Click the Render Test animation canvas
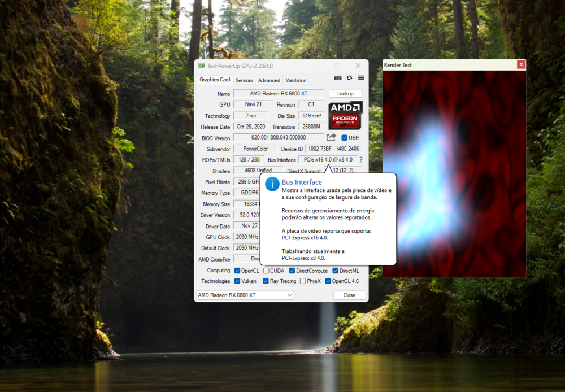Image resolution: width=565 pixels, height=392 pixels. point(454,173)
